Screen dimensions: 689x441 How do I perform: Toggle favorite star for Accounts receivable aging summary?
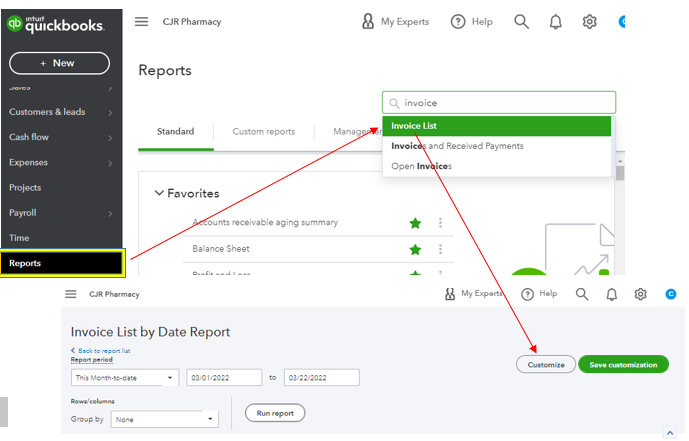pyautogui.click(x=415, y=223)
